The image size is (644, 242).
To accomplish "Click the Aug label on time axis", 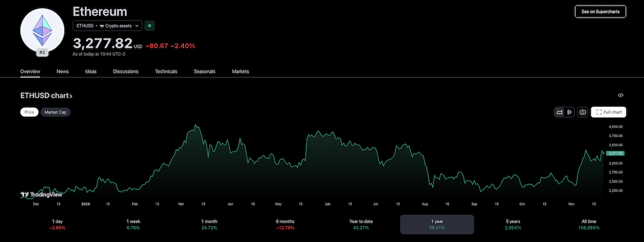I will click(425, 204).
